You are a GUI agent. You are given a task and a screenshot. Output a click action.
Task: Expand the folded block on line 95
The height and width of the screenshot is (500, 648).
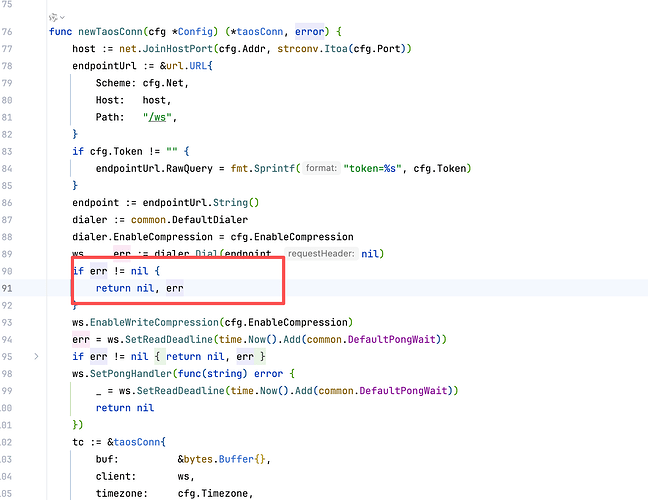(37, 356)
